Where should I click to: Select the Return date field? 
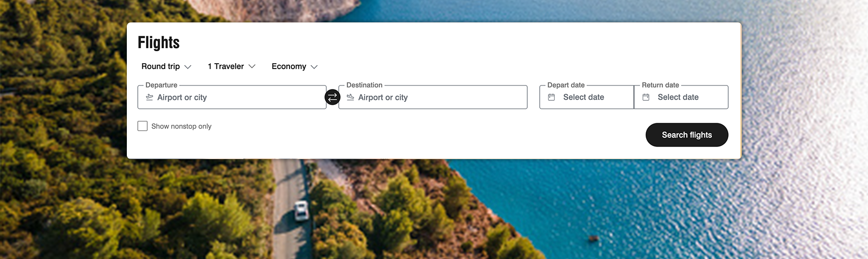681,97
